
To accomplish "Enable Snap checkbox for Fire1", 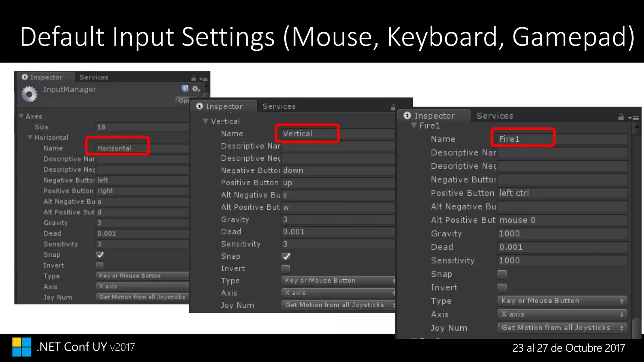I will pos(502,274).
